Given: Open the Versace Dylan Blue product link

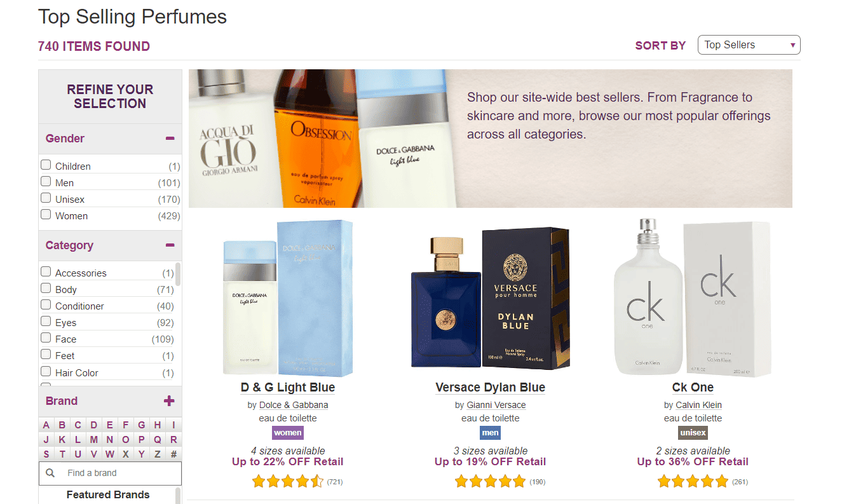Looking at the screenshot, I should coord(490,387).
